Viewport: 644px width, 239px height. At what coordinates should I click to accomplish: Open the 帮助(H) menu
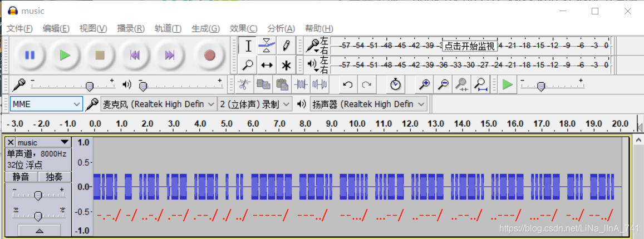pos(319,29)
